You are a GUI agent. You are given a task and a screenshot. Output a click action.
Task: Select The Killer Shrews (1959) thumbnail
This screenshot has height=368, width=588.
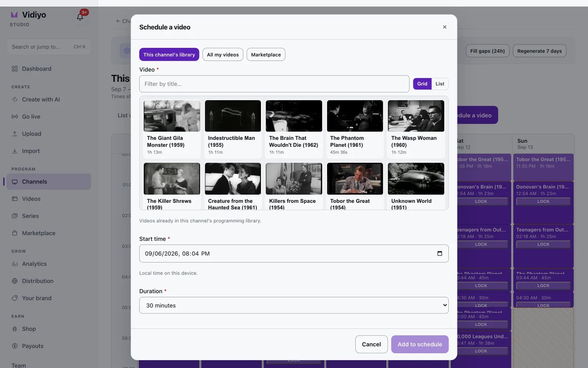pos(172,179)
